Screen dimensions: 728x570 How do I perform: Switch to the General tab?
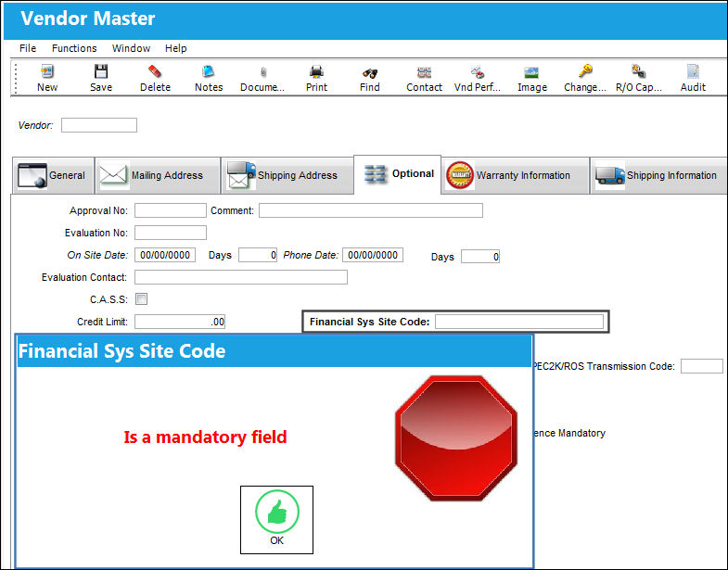point(53,175)
